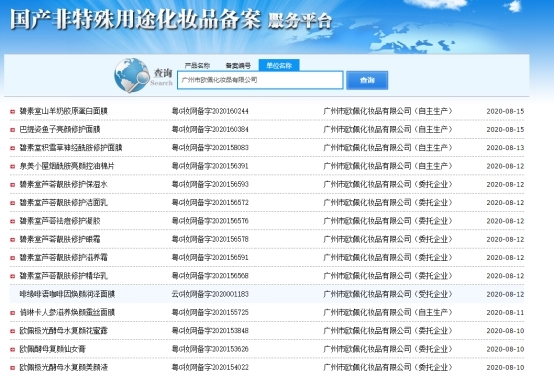Switch to the 产品名称 search tab
The image size is (554, 377).
point(197,65)
